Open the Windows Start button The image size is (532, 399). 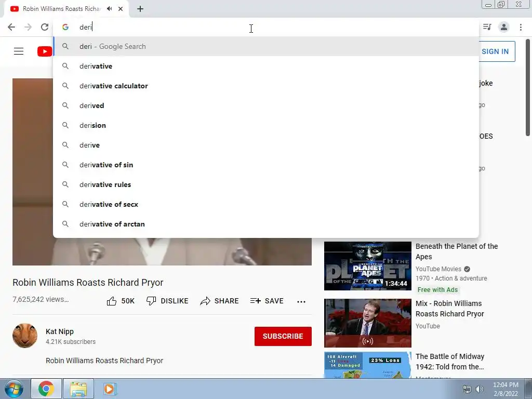click(14, 389)
